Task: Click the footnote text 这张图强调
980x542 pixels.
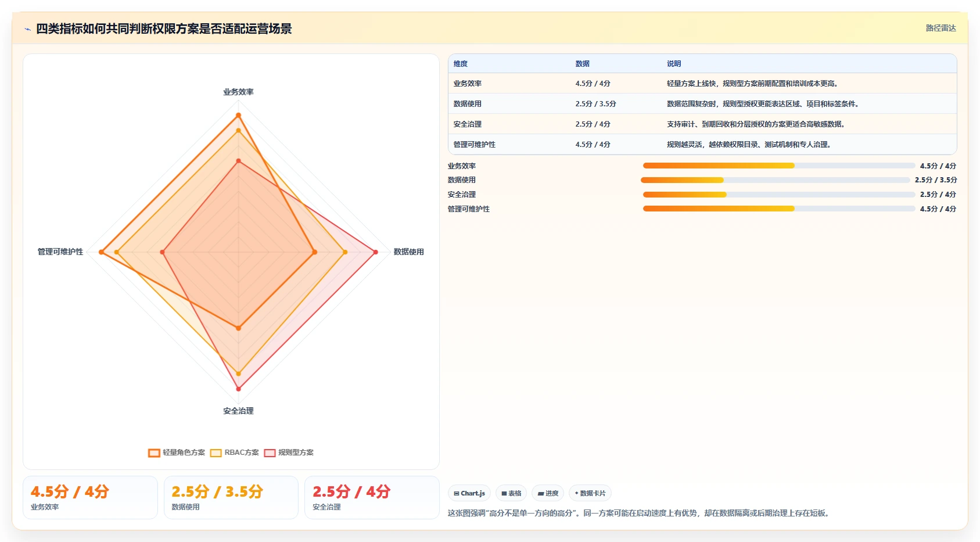Action: pos(640,513)
